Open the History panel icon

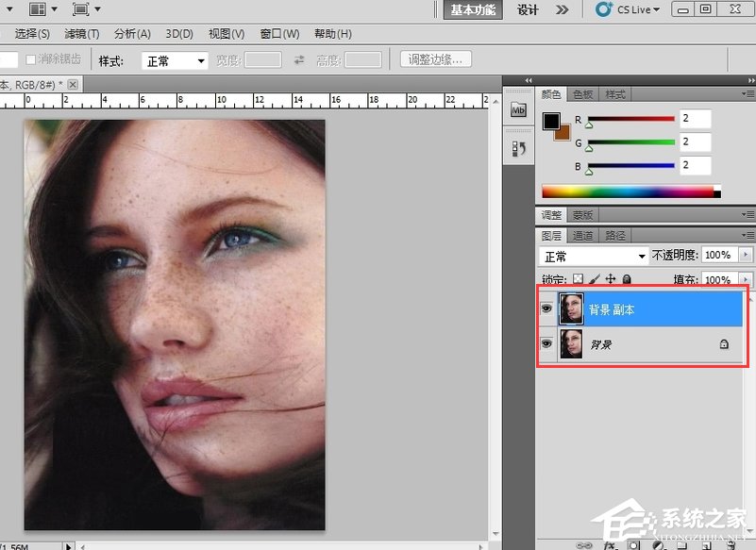(x=518, y=149)
